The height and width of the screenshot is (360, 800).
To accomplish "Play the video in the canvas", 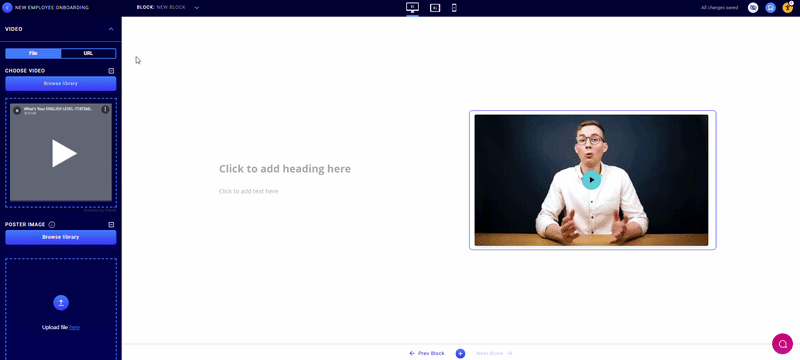I will pyautogui.click(x=591, y=180).
